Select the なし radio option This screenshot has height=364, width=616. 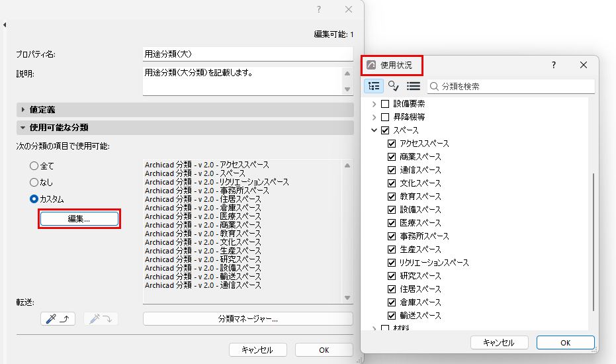coord(34,183)
